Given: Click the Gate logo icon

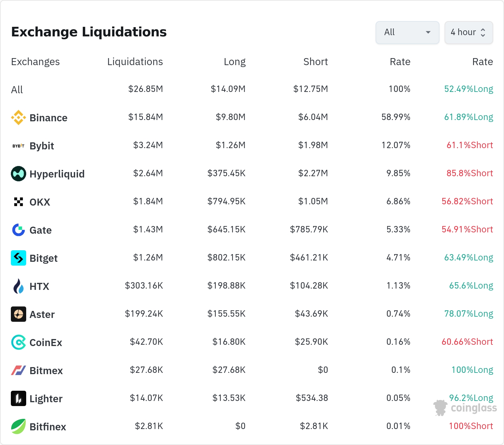Looking at the screenshot, I should (x=19, y=230).
